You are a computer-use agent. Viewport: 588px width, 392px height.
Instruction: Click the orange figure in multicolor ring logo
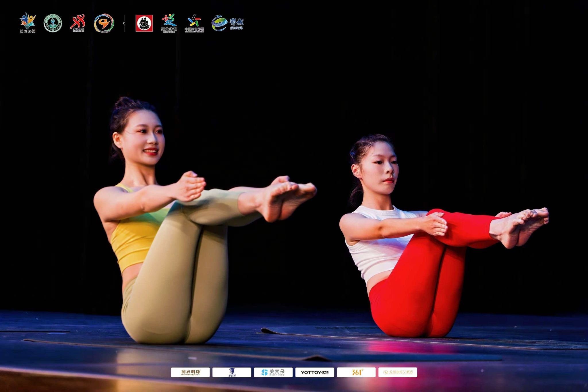(x=104, y=23)
